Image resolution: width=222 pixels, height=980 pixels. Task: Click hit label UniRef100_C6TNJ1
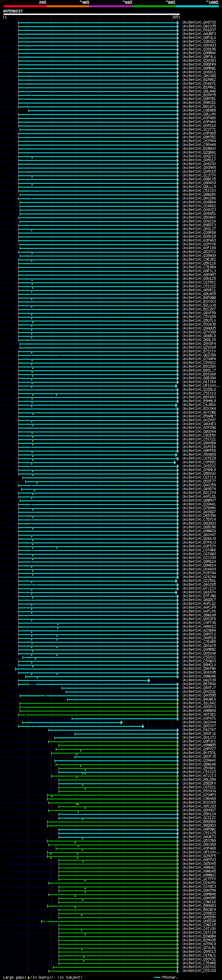(199, 955)
